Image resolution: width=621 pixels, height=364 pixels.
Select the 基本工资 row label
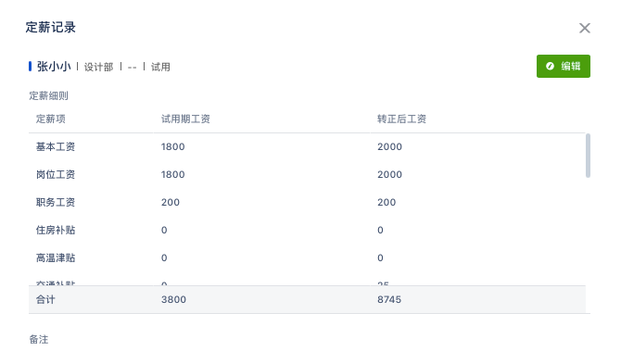[x=56, y=146]
